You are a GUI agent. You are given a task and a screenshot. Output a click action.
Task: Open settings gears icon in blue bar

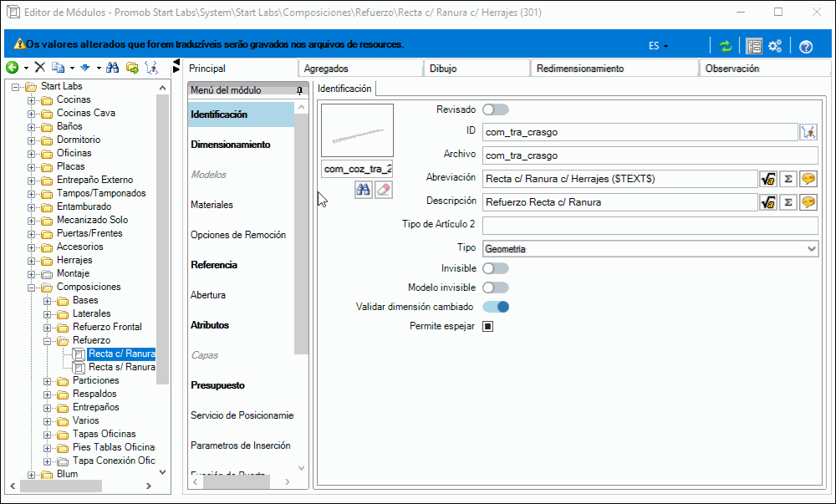[775, 46]
